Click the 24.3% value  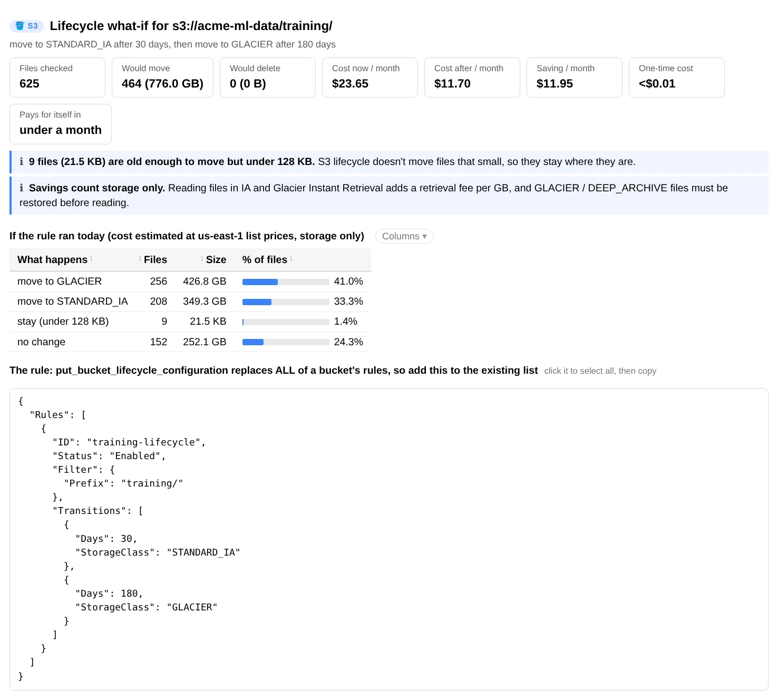(x=348, y=342)
